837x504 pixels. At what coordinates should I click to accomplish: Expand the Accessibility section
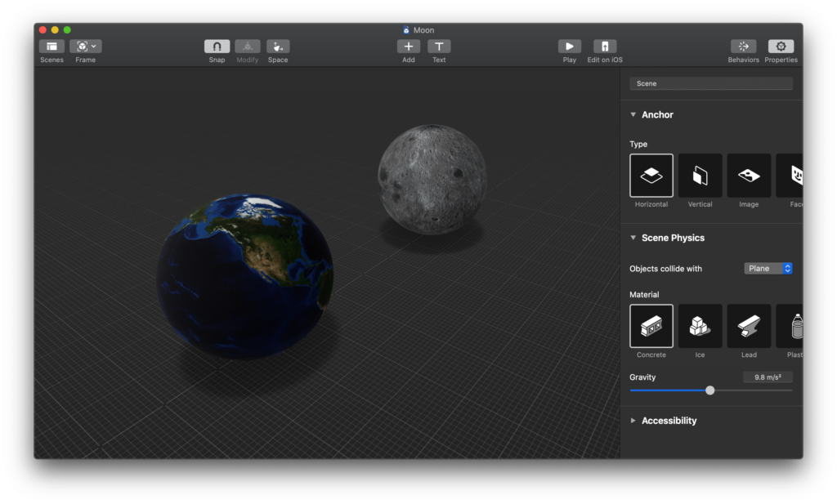633,421
